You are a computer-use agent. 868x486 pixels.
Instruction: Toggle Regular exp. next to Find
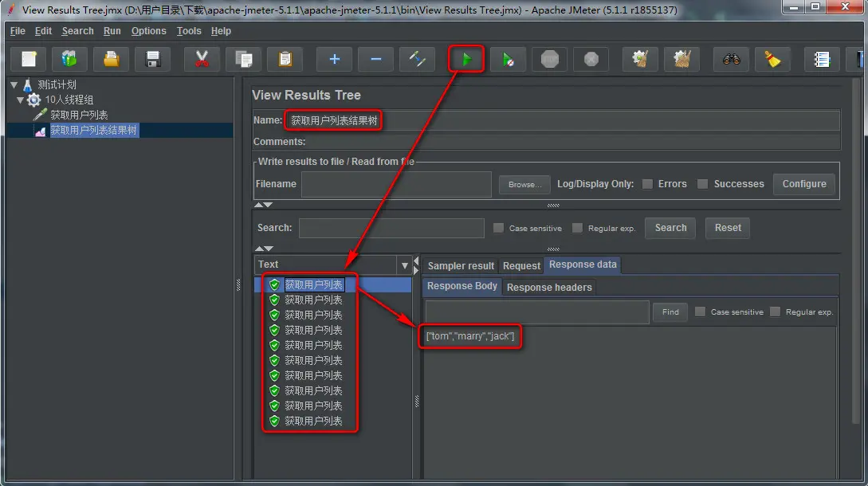pos(775,312)
